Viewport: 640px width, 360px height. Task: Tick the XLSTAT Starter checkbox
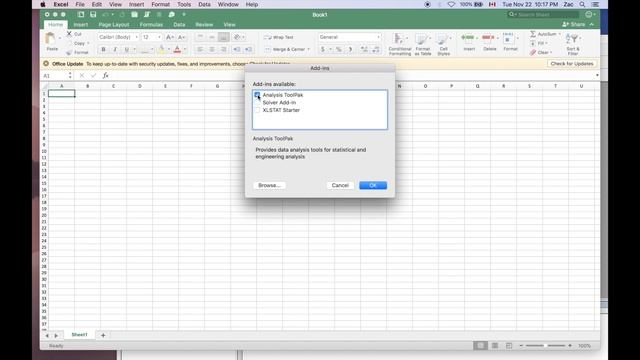[x=257, y=110]
